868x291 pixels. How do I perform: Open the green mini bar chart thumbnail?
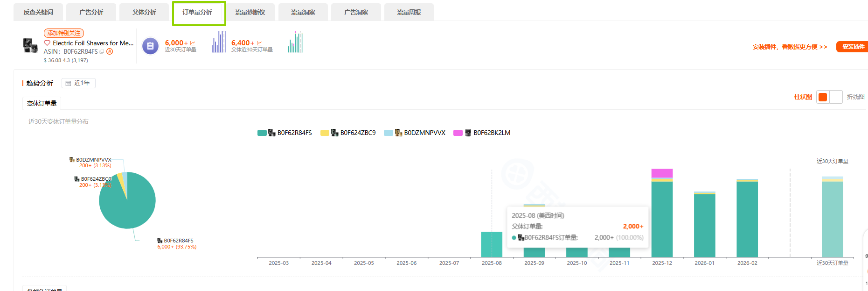295,42
